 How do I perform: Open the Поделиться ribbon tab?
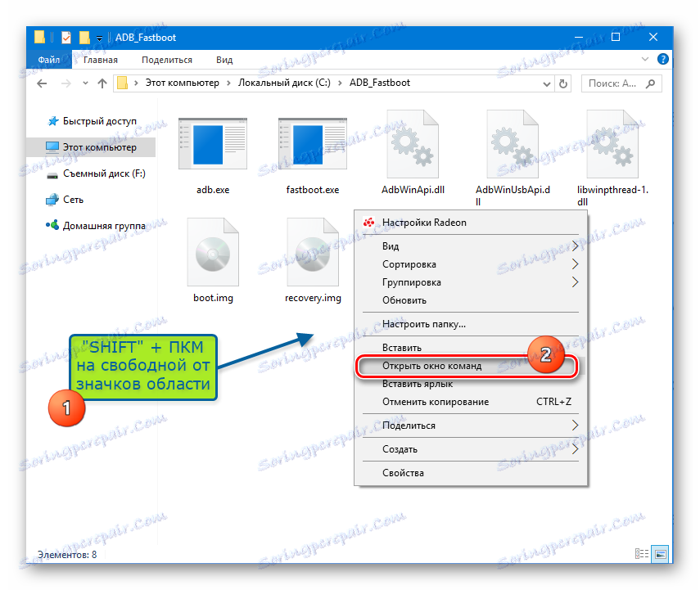[x=167, y=60]
